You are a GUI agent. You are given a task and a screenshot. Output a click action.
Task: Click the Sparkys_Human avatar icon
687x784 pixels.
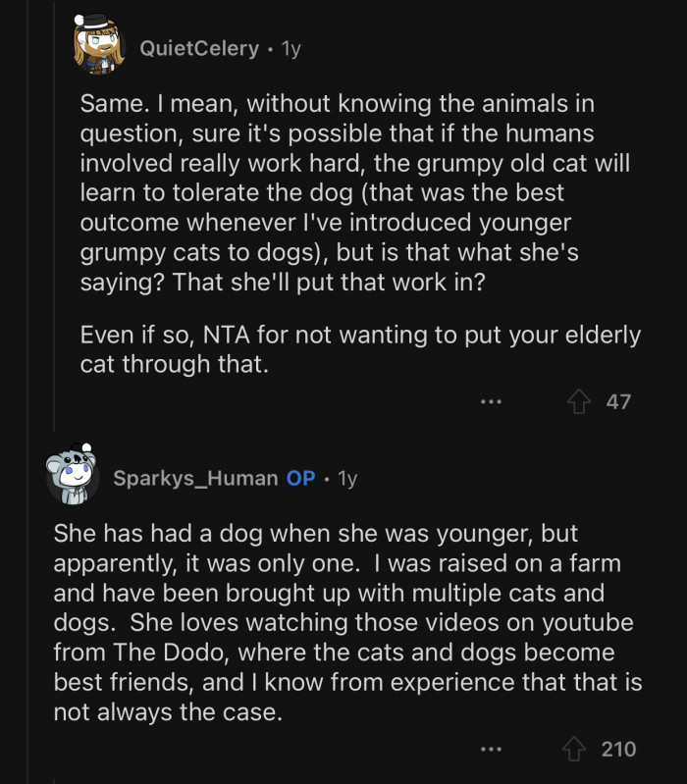pos(72,478)
